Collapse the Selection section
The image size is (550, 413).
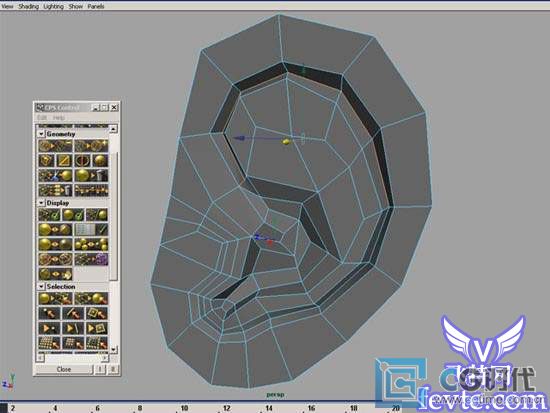[x=41, y=286]
